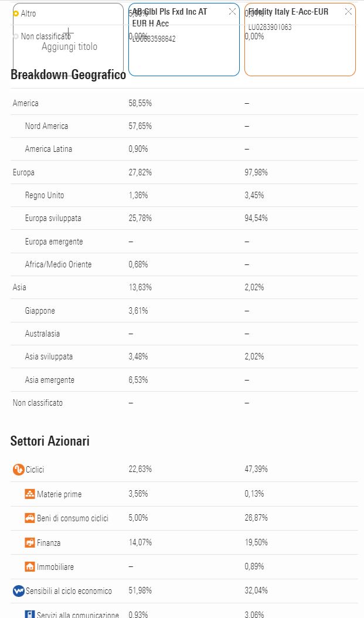
Task: Click the Breakdown Geografico heading
Action: [x=68, y=75]
